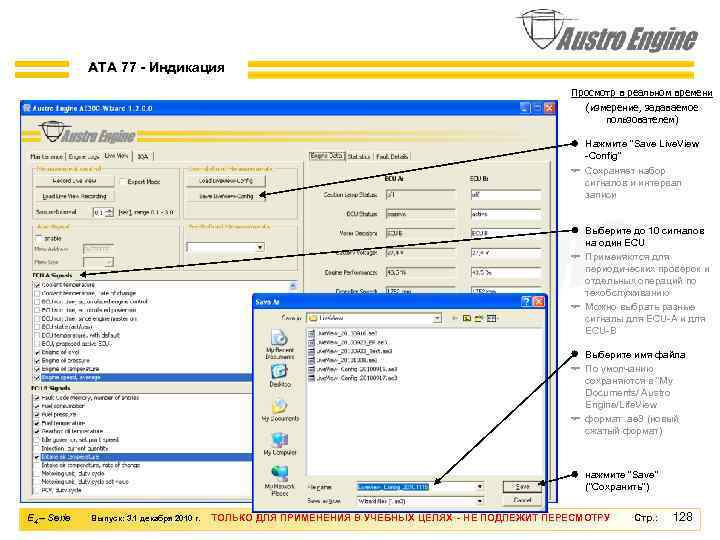The image size is (720, 540).
Task: Go up one folder level in Save As
Action: tap(467, 318)
